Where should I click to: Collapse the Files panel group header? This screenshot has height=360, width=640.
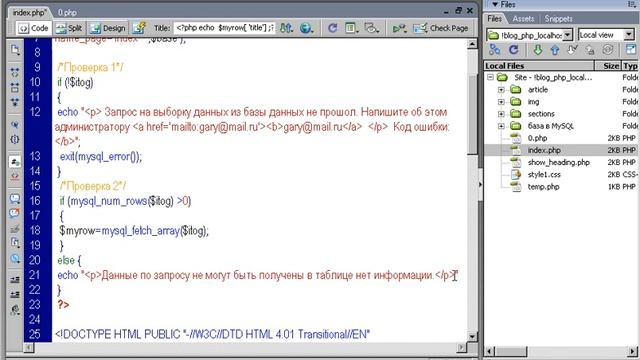tap(504, 4)
